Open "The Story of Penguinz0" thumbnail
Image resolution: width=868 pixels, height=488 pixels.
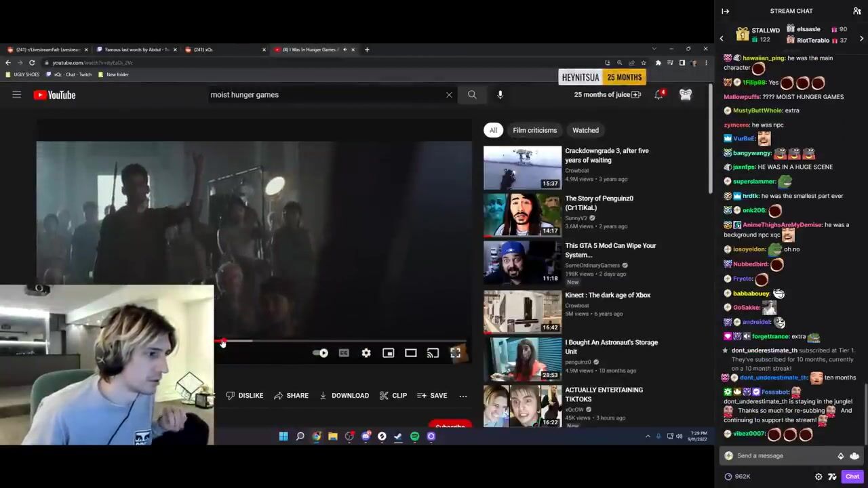point(522,215)
